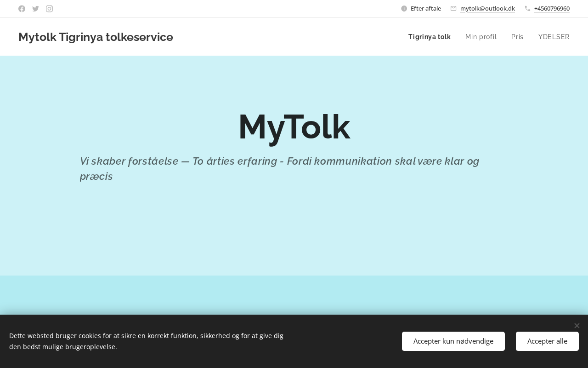Open the Min profil page

(x=481, y=37)
